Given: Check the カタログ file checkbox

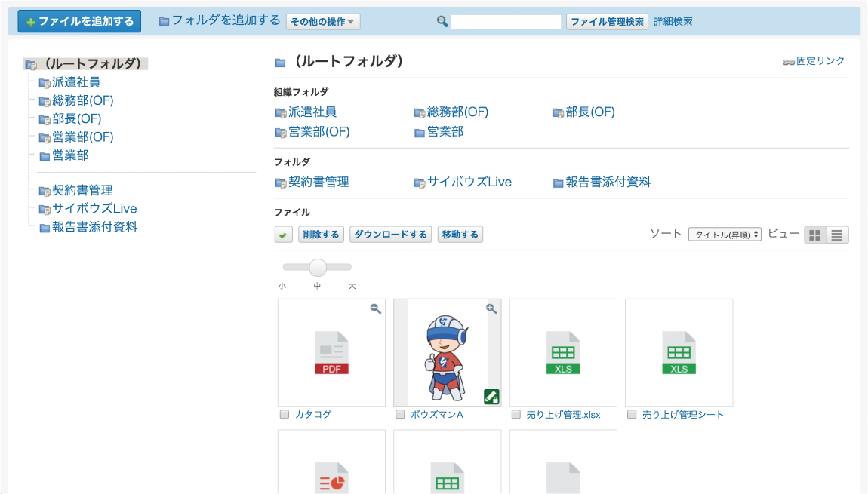Looking at the screenshot, I should 285,414.
